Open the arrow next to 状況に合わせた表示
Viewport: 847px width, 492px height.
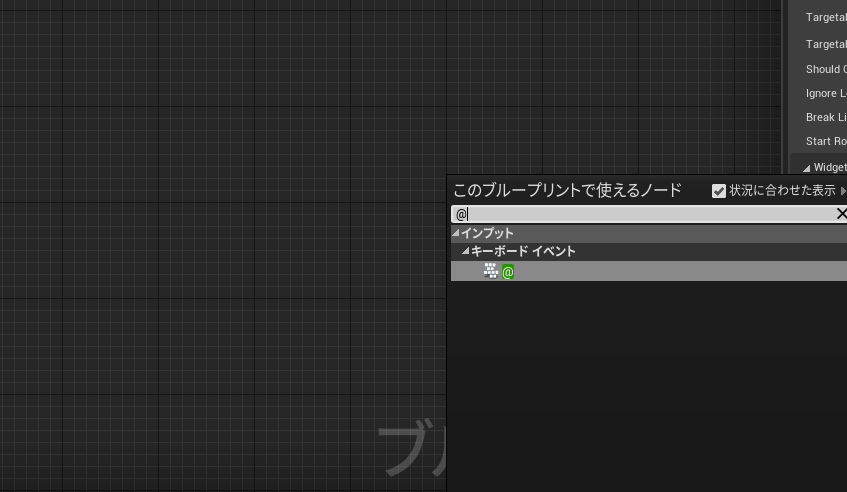tap(843, 191)
